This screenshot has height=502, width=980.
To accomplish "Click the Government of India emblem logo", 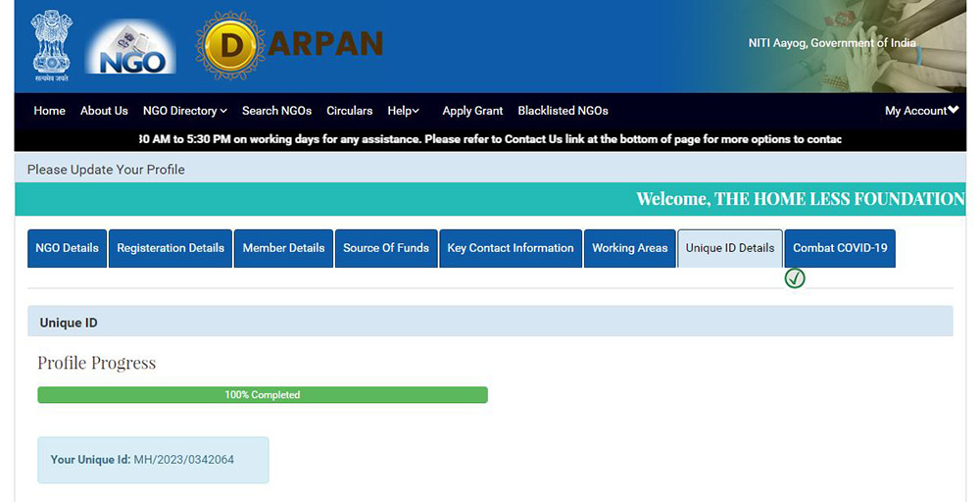I will [x=51, y=46].
